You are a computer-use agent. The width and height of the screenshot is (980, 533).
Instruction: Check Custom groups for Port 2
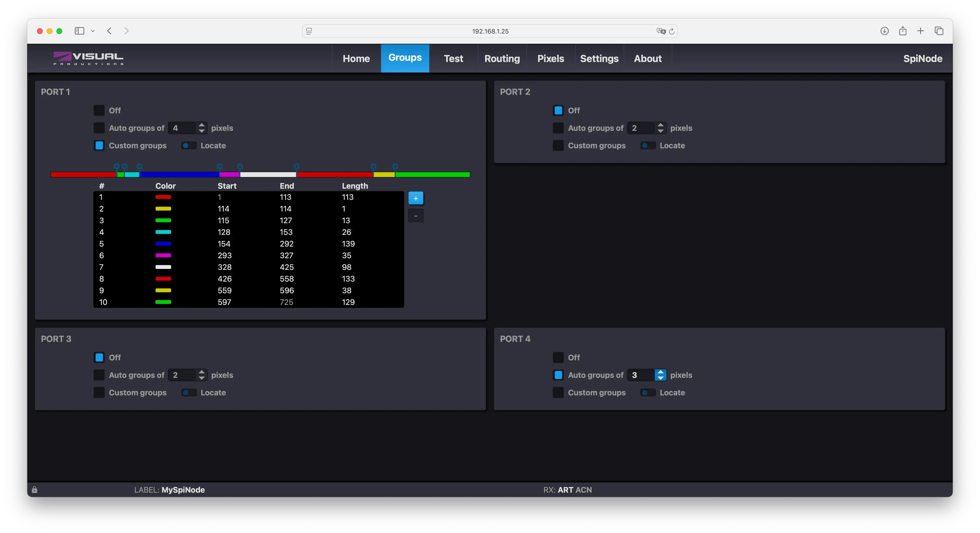558,145
